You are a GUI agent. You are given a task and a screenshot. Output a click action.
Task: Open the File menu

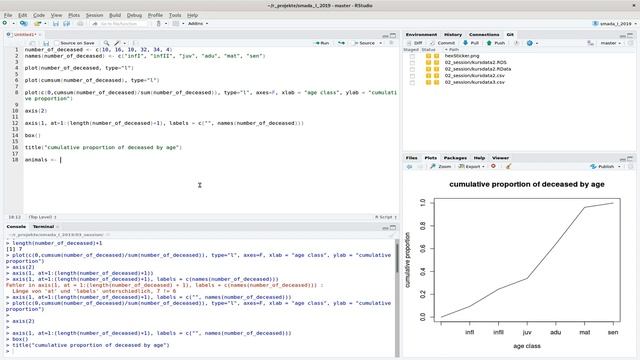click(x=8, y=15)
